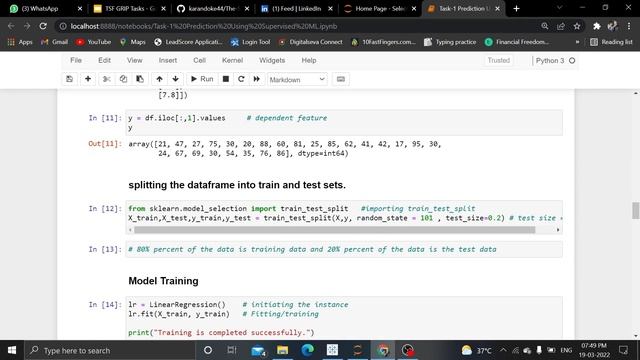Open the LeadScore Application bookmark
This screenshot has width=640, height=360.
pyautogui.click(x=189, y=42)
